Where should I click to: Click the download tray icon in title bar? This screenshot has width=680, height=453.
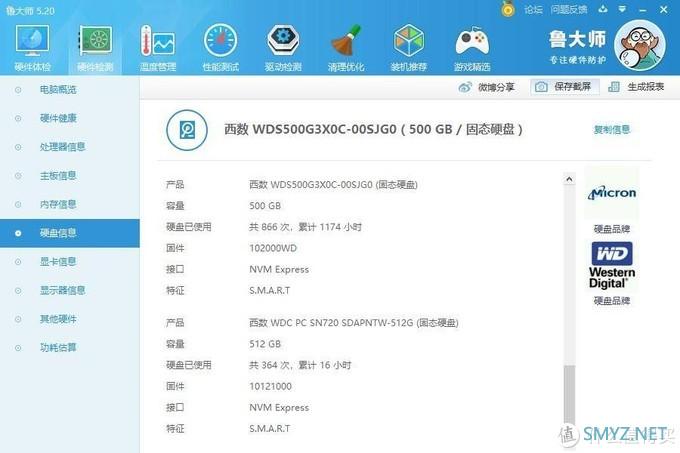tap(603, 9)
